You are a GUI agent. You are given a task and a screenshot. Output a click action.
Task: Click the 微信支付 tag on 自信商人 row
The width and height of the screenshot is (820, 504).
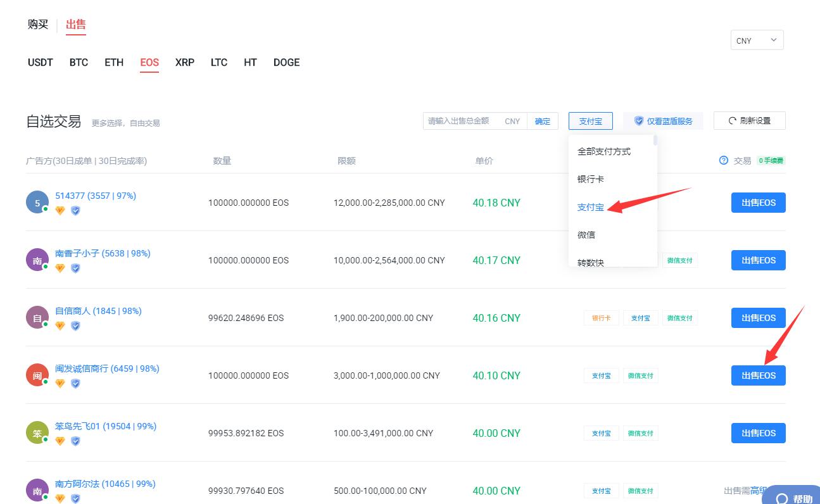coord(680,318)
